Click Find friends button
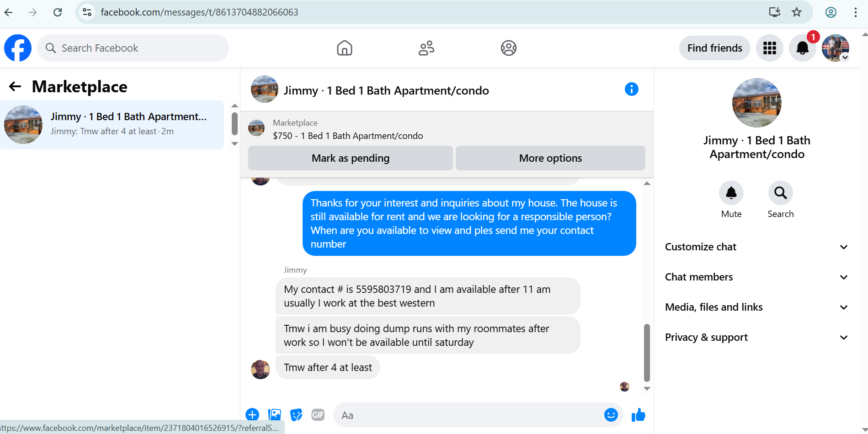 715,48
